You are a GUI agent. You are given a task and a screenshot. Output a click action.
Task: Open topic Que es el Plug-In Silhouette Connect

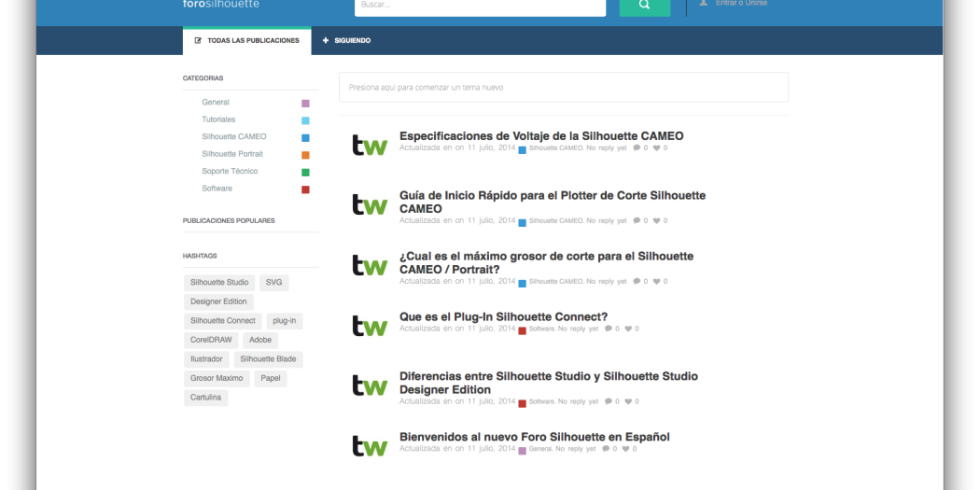[x=504, y=317]
